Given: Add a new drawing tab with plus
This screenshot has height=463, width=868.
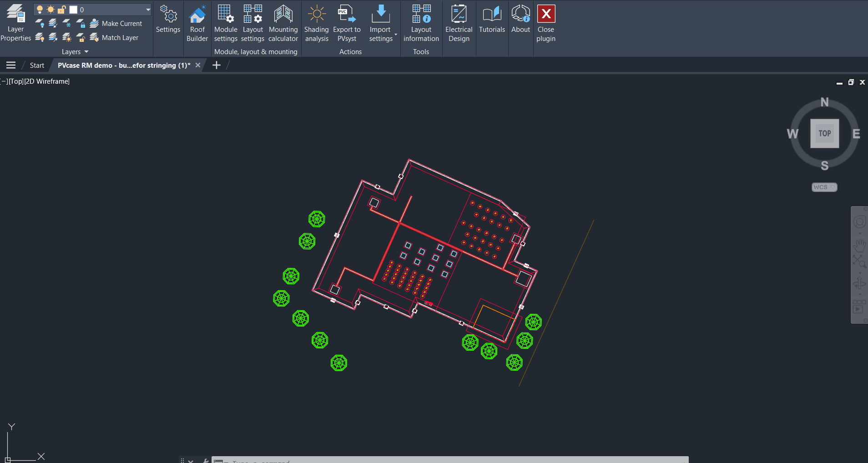Looking at the screenshot, I should 217,65.
